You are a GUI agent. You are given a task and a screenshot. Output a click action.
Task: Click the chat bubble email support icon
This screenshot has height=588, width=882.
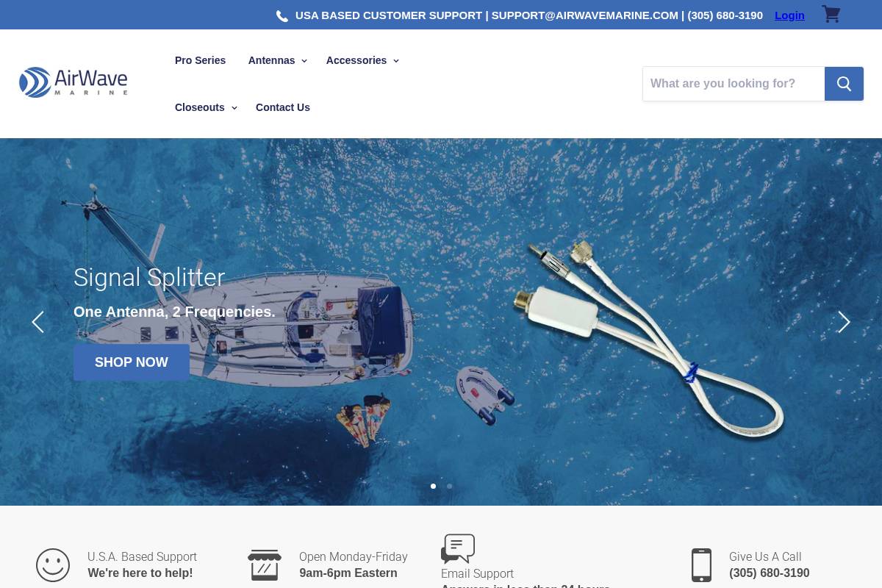click(458, 548)
